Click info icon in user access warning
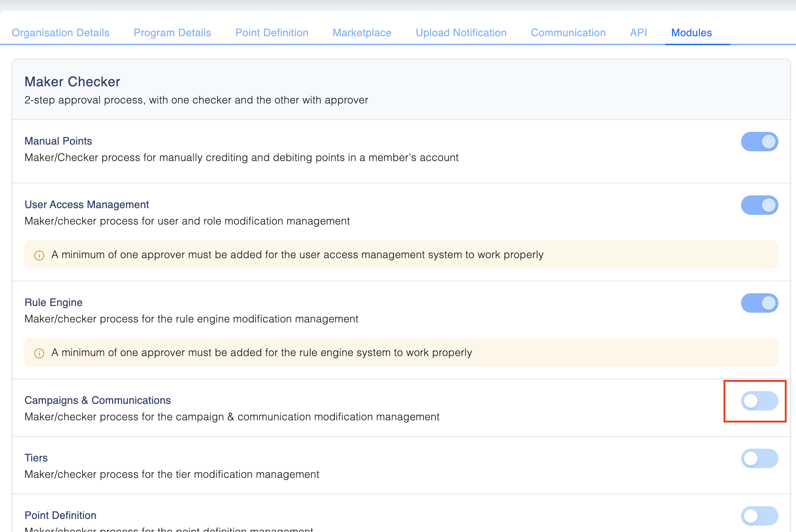This screenshot has width=796, height=532. pos(39,255)
